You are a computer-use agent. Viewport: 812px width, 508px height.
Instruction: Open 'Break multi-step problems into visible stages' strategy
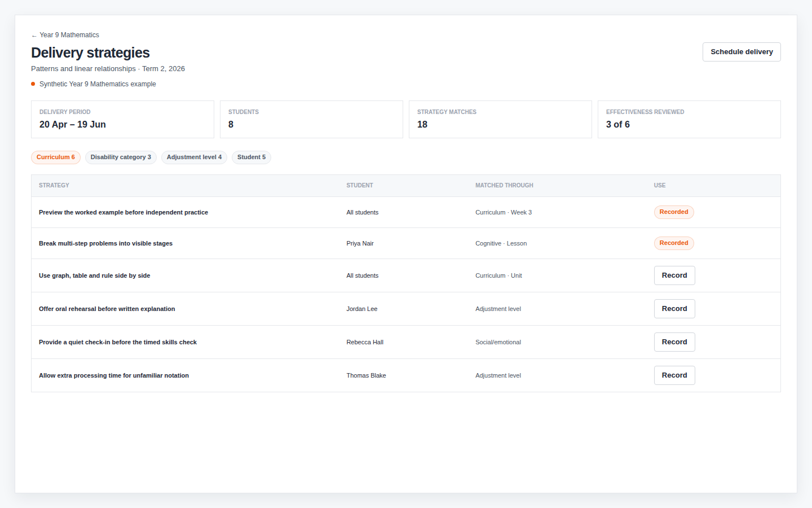105,244
